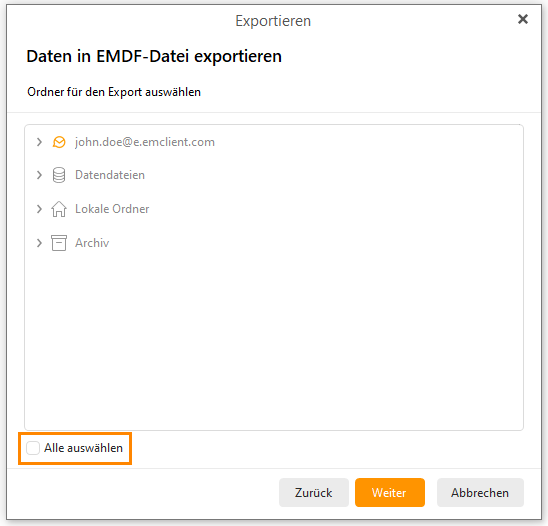Click the Alle auswählen label text
The height and width of the screenshot is (526, 548).
coord(83,448)
